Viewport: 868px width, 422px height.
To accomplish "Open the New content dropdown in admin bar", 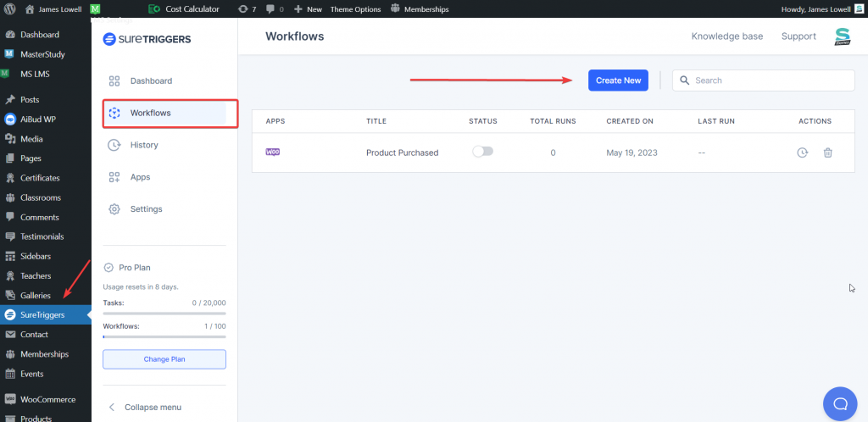I will click(x=309, y=8).
